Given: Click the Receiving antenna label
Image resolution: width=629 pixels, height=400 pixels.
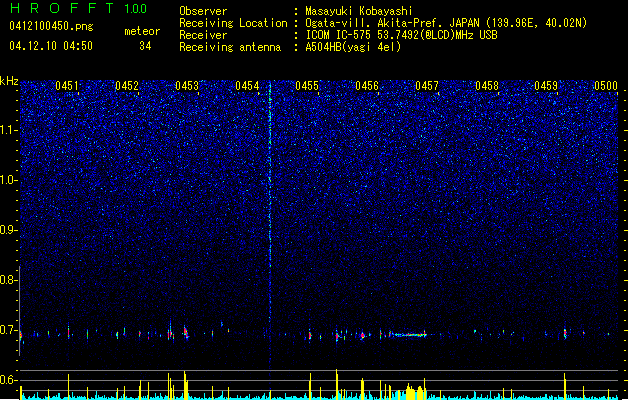Looking at the screenshot, I should [x=230, y=47].
